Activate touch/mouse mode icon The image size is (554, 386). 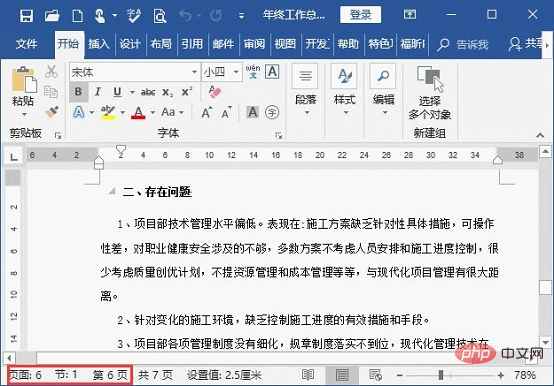pyautogui.click(x=100, y=16)
